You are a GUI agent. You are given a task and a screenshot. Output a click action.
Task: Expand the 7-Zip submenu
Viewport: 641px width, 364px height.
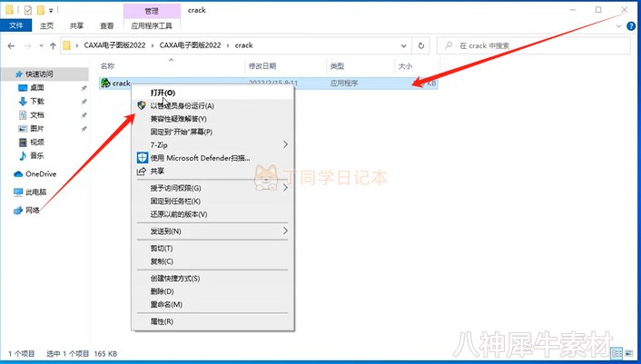212,145
